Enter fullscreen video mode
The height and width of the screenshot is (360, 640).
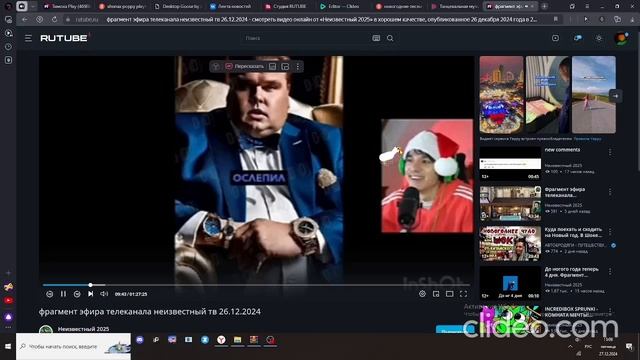click(463, 294)
